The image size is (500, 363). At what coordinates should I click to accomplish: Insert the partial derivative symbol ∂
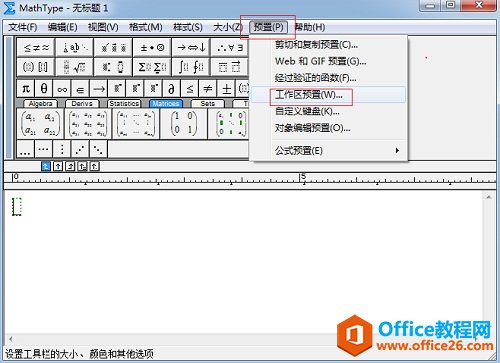(x=171, y=89)
